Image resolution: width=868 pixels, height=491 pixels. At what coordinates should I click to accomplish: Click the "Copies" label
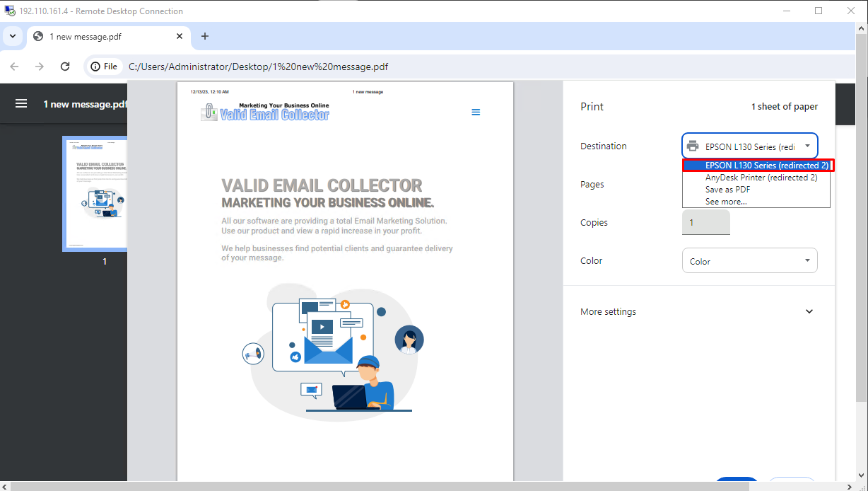[x=594, y=223]
